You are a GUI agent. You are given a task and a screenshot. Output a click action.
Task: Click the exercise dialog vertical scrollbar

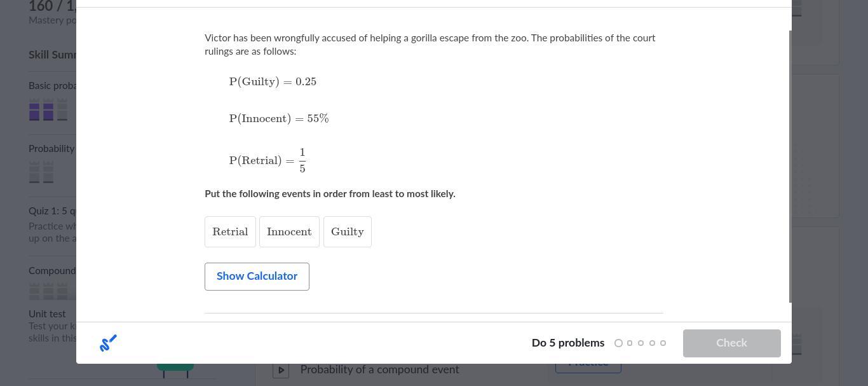tap(790, 165)
